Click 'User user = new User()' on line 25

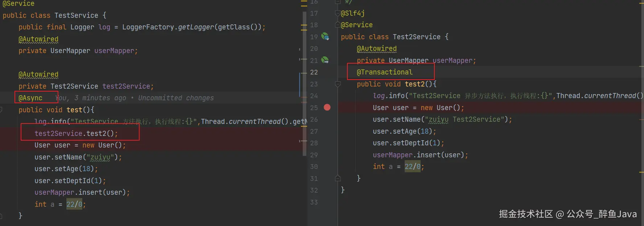(418, 108)
